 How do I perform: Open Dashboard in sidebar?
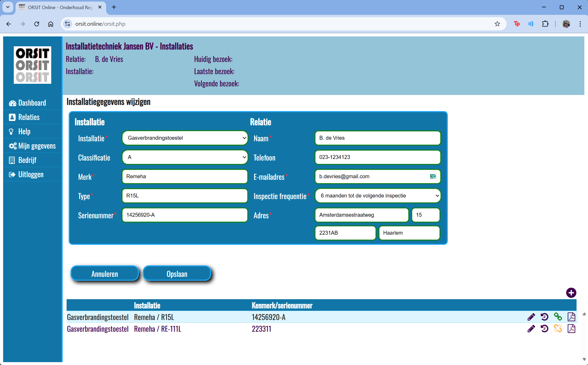pos(33,103)
